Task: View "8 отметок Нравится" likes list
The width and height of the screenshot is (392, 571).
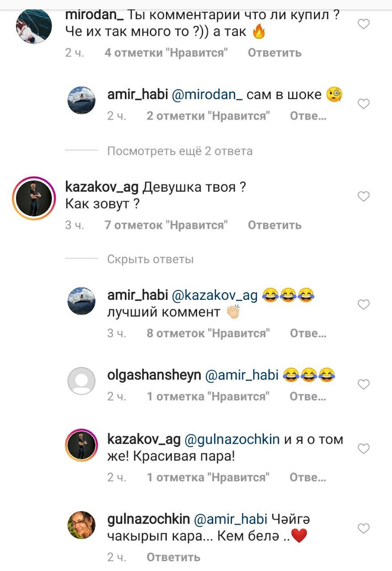Action: tap(209, 333)
